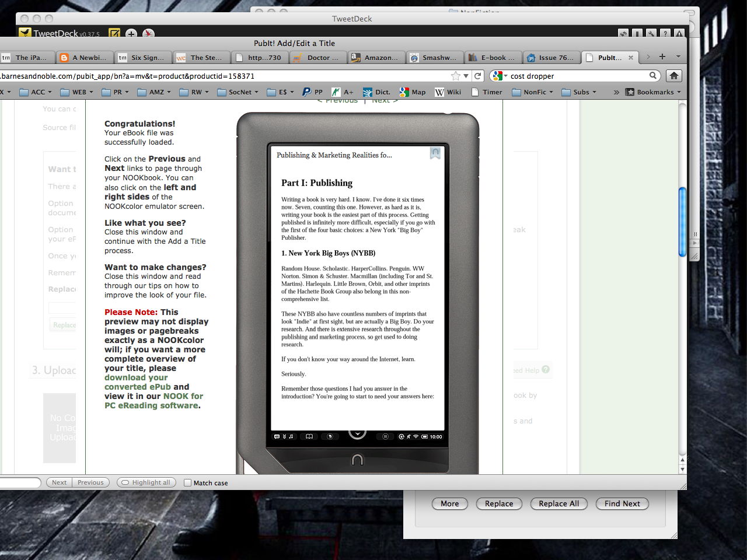Click the NOOK home 'n' button
This screenshot has width=747, height=560.
(357, 460)
